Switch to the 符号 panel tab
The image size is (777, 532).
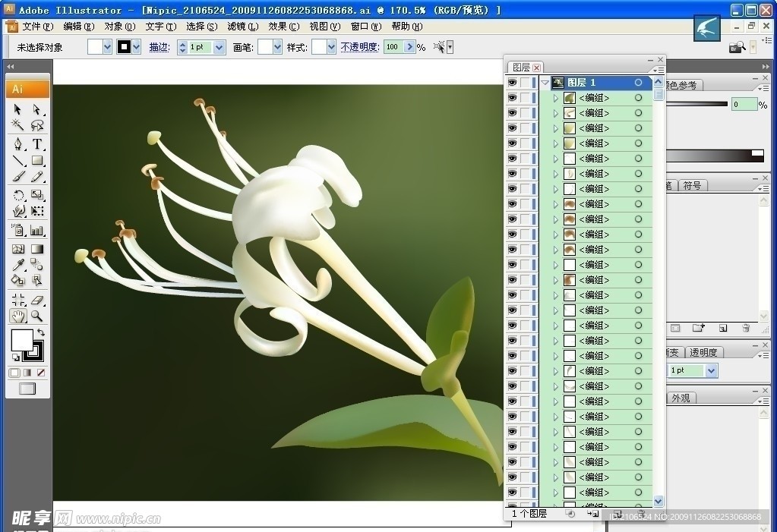[691, 185]
